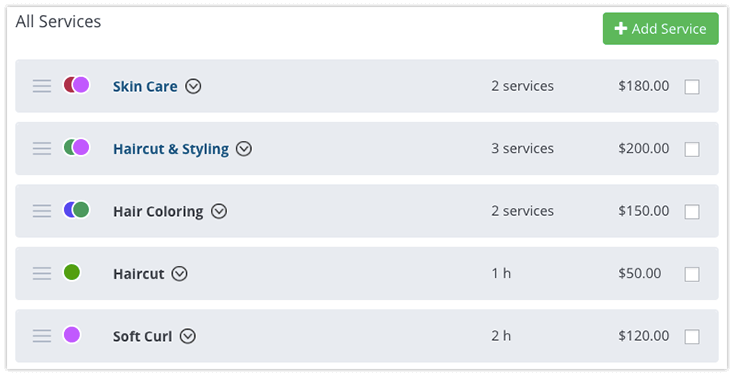
Task: Tick the Hair Coloring checkbox
Action: point(692,212)
